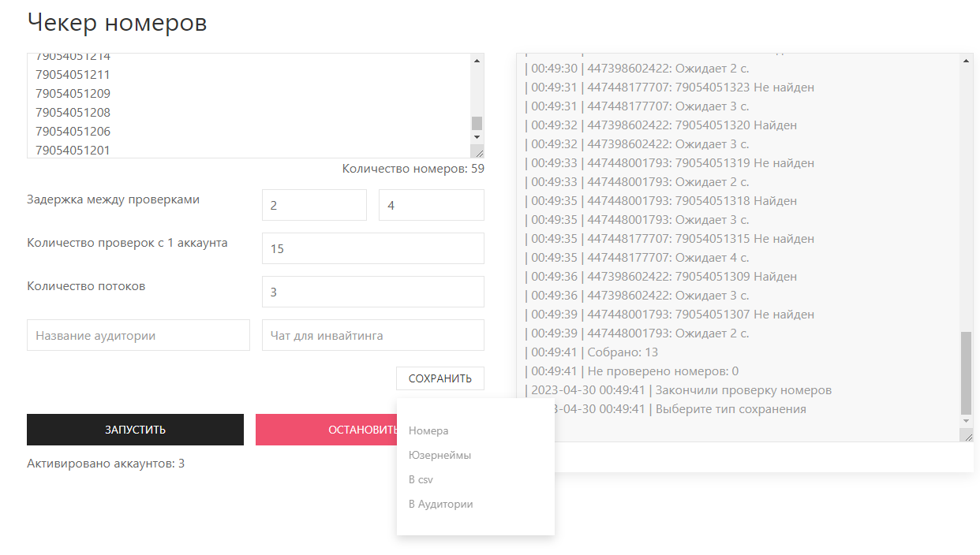Viewport: 980px width, 555px height.
Task: Open the СОХРАНИТЬ save-type dropdown
Action: [x=440, y=378]
